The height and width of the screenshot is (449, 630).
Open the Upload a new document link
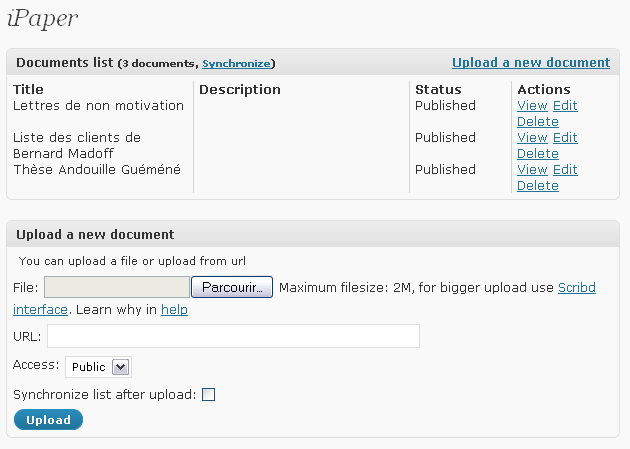tap(531, 62)
